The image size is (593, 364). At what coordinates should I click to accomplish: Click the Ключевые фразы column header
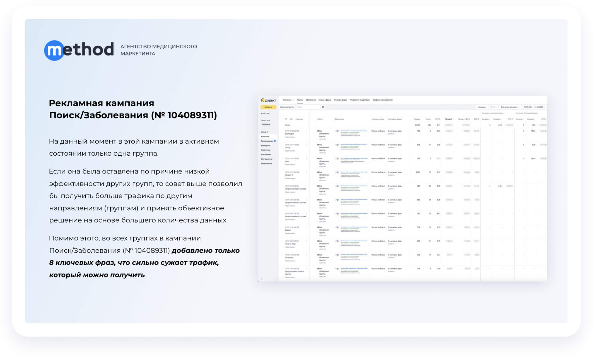click(x=395, y=119)
